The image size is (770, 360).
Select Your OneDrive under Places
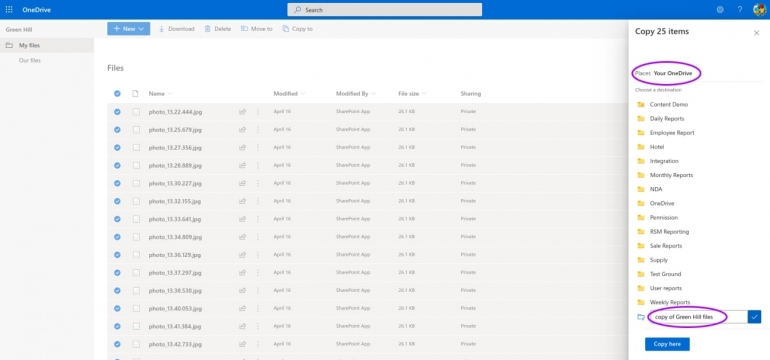coord(673,73)
